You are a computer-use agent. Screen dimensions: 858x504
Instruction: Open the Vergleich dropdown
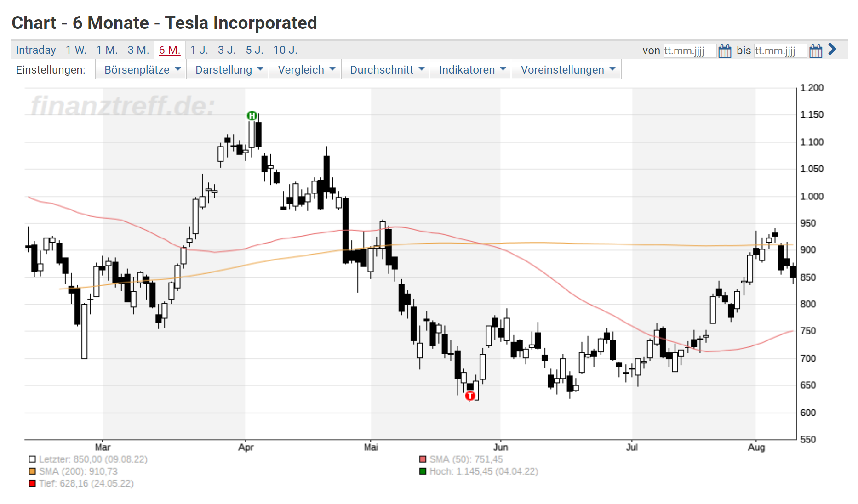(306, 70)
